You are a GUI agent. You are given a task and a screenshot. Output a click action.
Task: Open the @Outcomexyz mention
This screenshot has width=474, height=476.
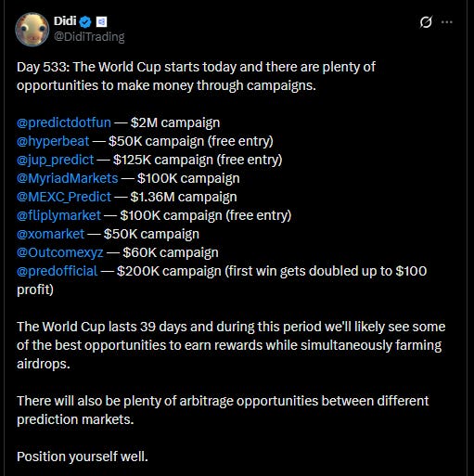[x=60, y=252]
